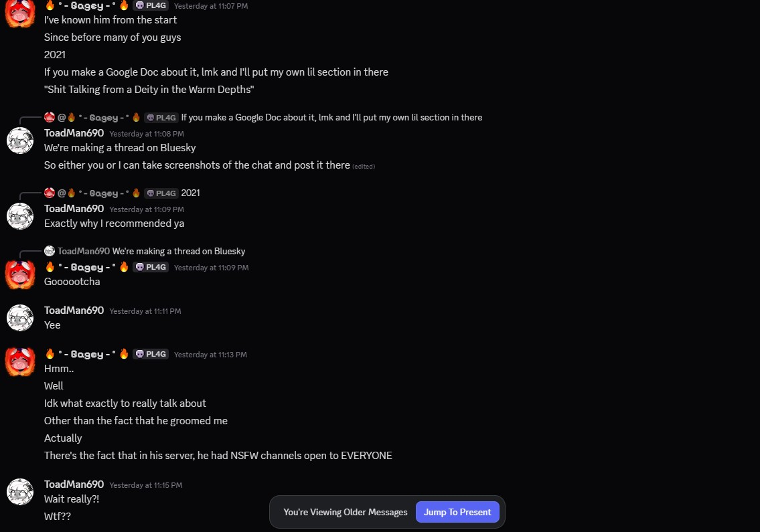Click the ToadMan690 username at 11:15 PM
Image resolution: width=760 pixels, height=532 pixels.
click(74, 484)
